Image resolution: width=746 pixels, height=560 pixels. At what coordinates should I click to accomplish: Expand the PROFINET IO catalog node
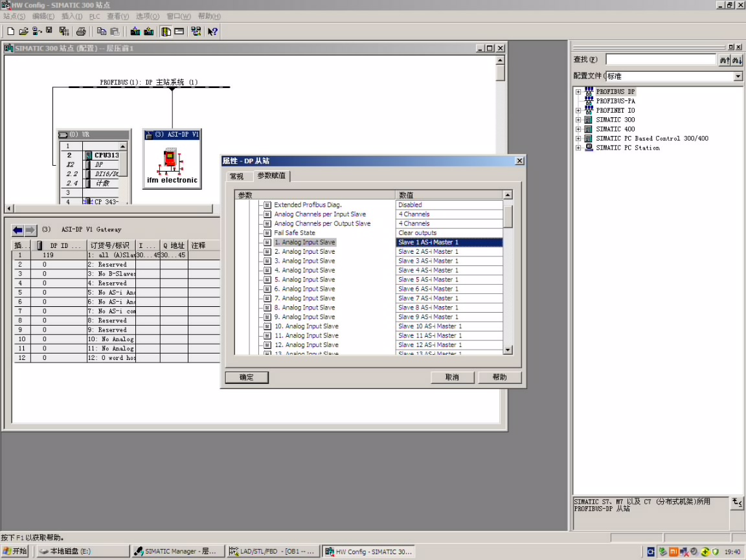[578, 111]
